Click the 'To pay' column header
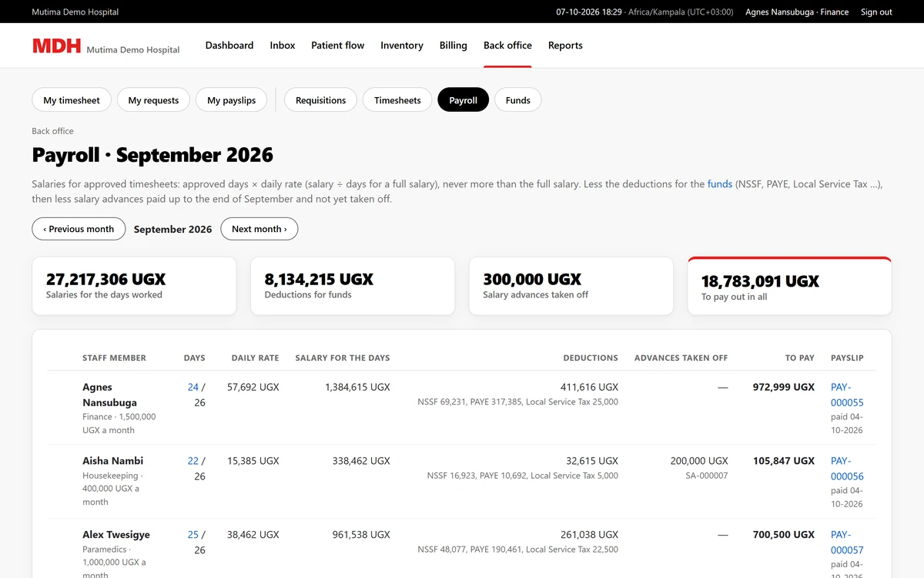The height and width of the screenshot is (578, 924). [799, 358]
